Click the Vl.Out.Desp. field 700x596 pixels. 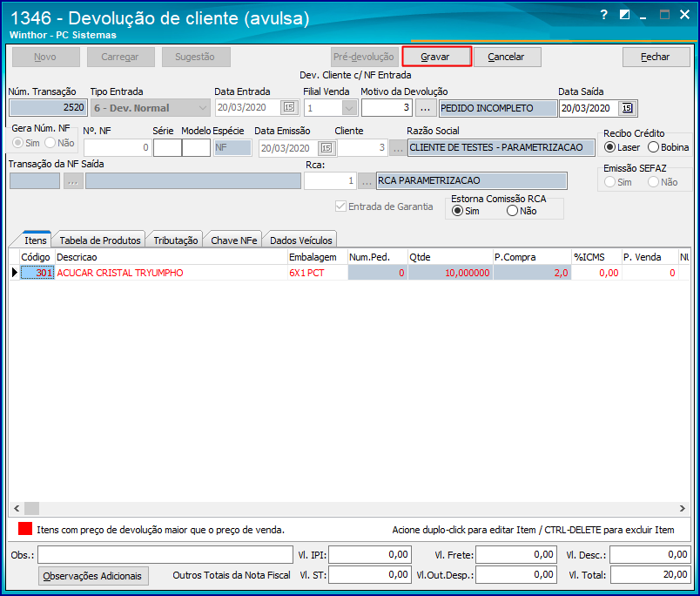coord(516,575)
